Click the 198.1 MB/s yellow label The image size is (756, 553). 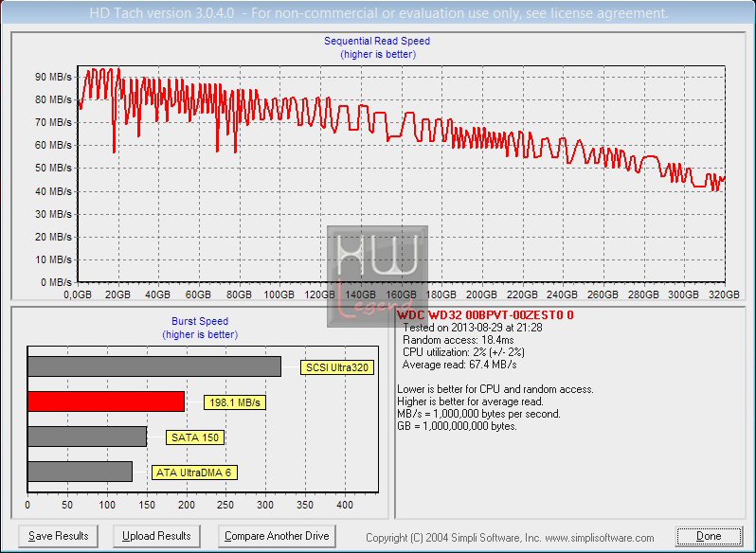235,402
